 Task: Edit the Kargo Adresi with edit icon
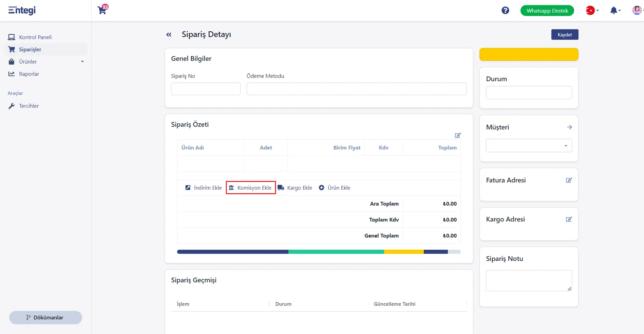click(569, 219)
